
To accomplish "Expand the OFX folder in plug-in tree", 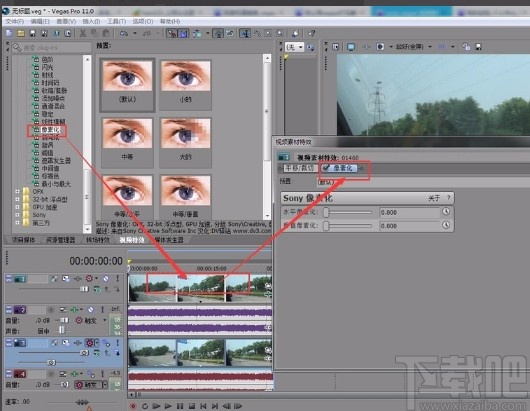I will [x=17, y=191].
